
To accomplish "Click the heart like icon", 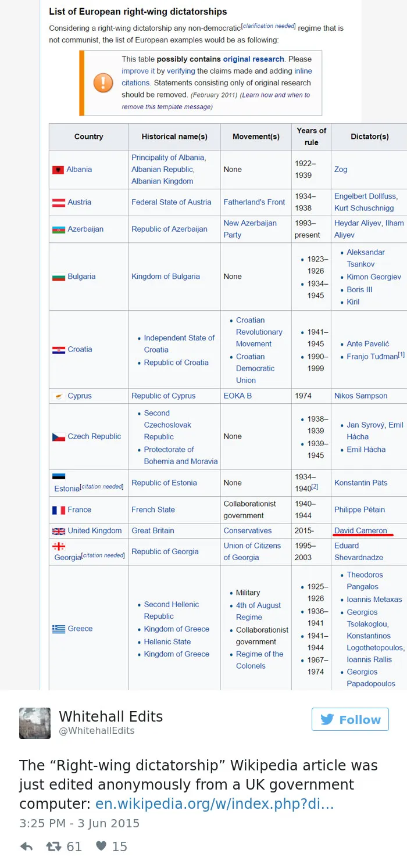I will point(101,846).
